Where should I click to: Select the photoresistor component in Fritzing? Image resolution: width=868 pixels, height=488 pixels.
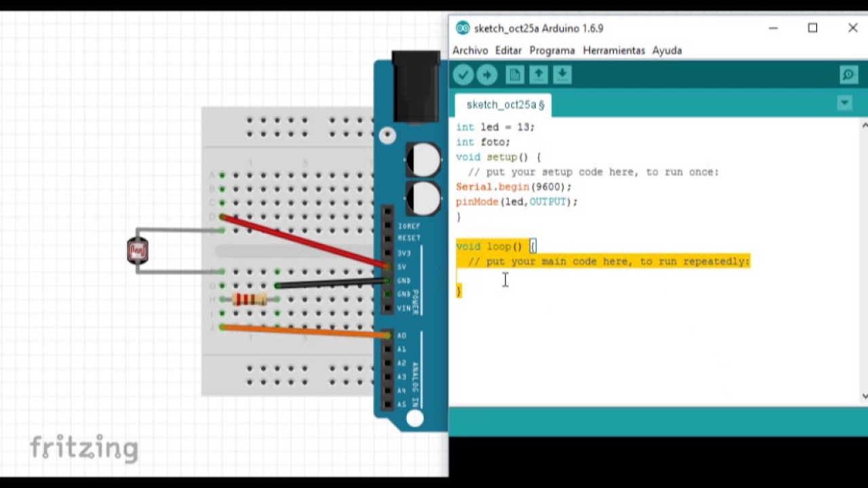(138, 251)
